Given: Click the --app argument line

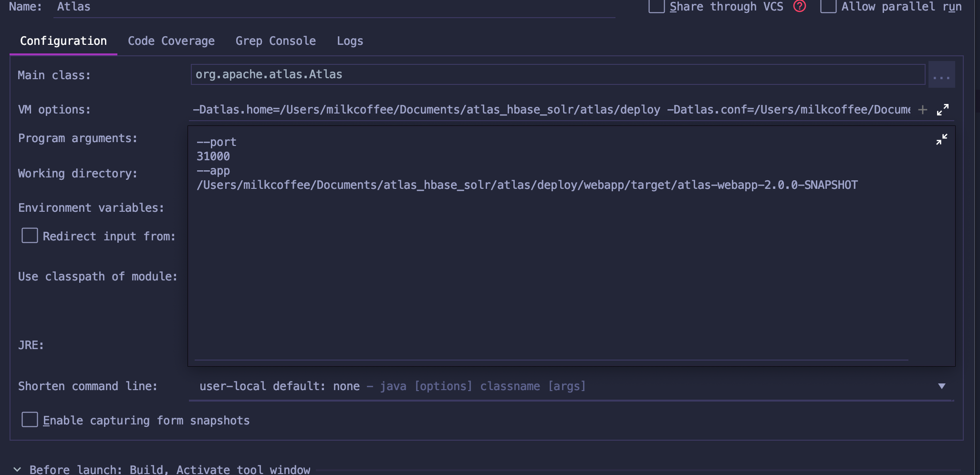Looking at the screenshot, I should 213,171.
